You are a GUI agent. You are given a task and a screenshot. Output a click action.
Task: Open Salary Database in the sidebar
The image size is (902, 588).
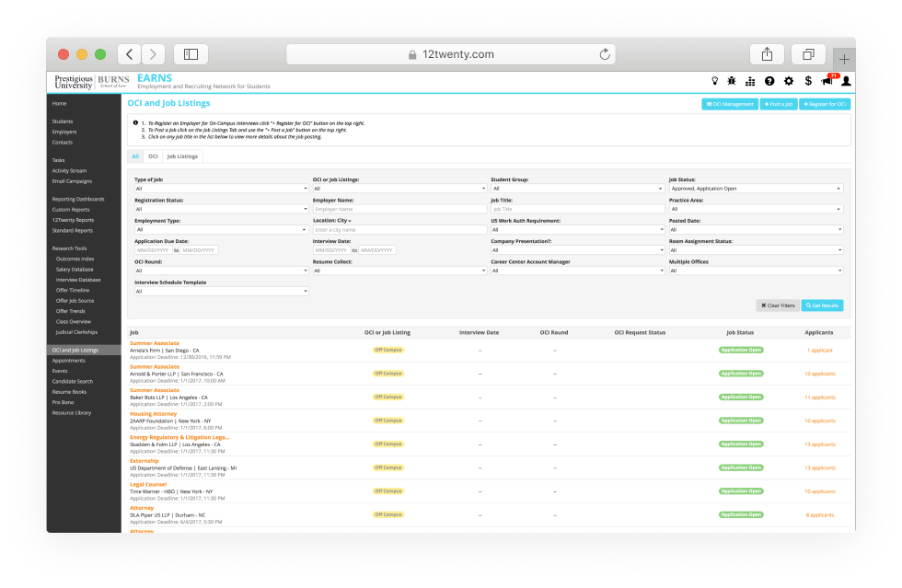[x=75, y=270]
